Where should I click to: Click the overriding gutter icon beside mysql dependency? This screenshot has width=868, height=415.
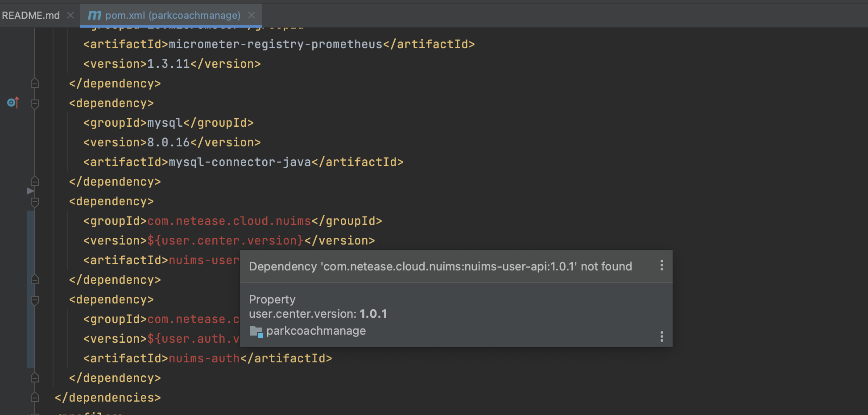[13, 103]
